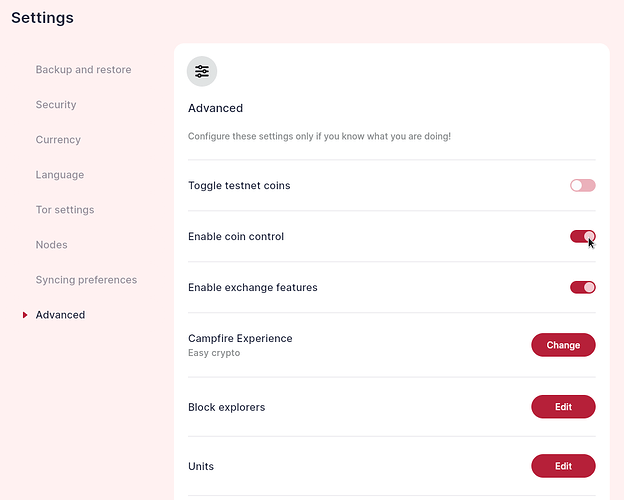
Task: Open Syncing preferences
Action: [86, 280]
